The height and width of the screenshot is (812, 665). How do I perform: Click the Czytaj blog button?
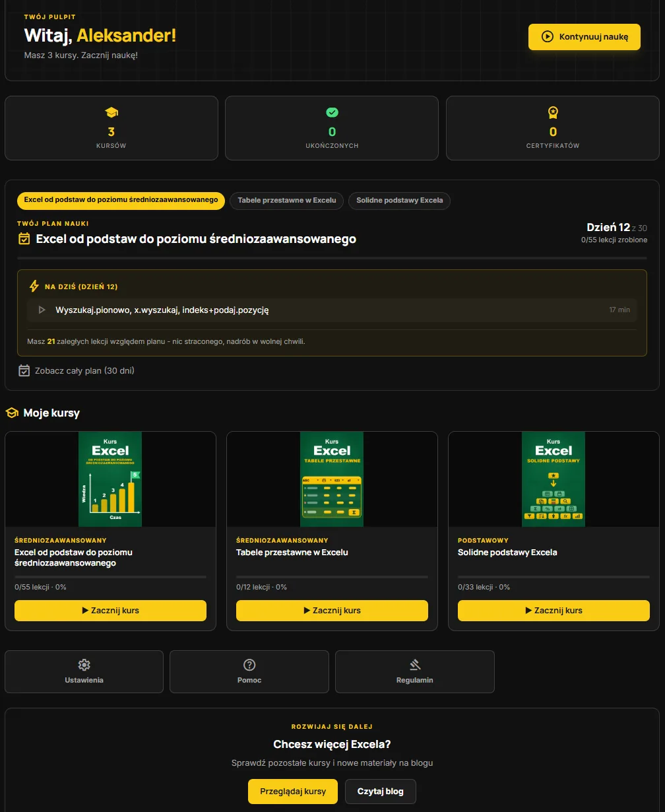click(x=381, y=792)
